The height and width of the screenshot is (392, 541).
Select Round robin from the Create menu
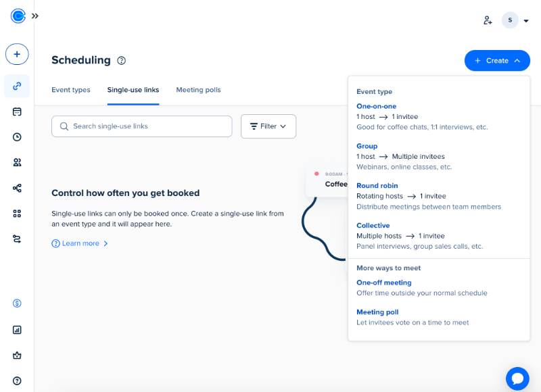point(377,185)
